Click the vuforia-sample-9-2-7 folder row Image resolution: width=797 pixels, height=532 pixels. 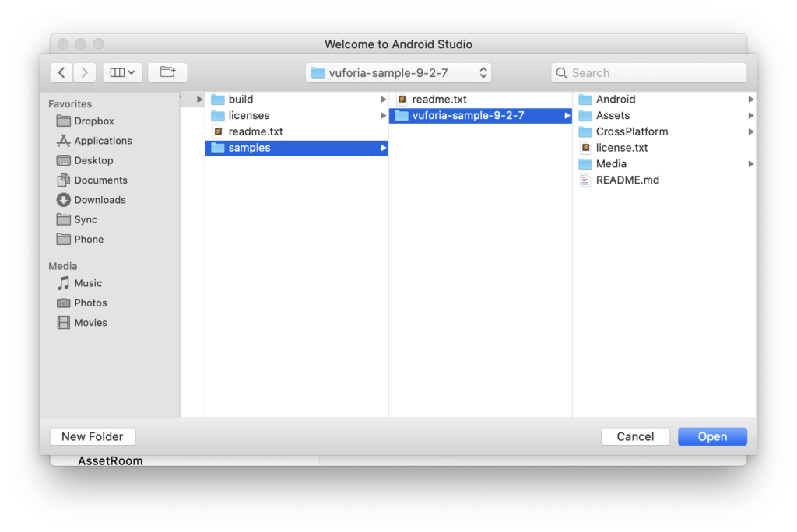480,116
